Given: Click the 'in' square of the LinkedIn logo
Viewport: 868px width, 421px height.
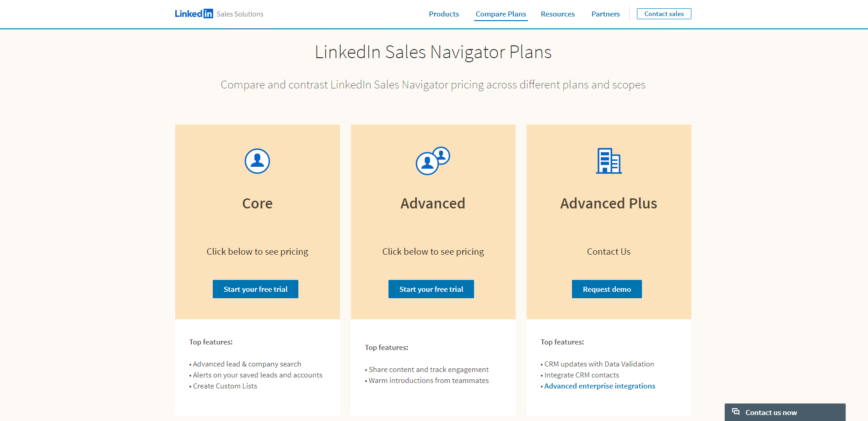Looking at the screenshot, I should (x=209, y=13).
